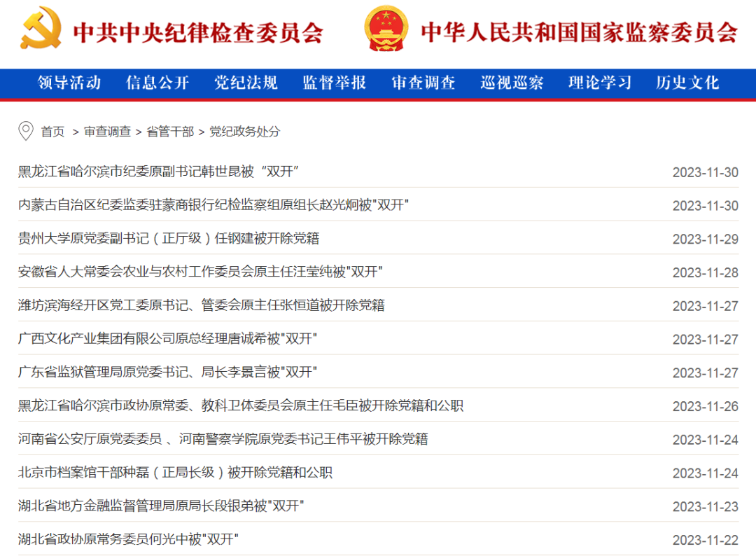Click the date 2023-11-23
756x556 pixels.
point(706,507)
